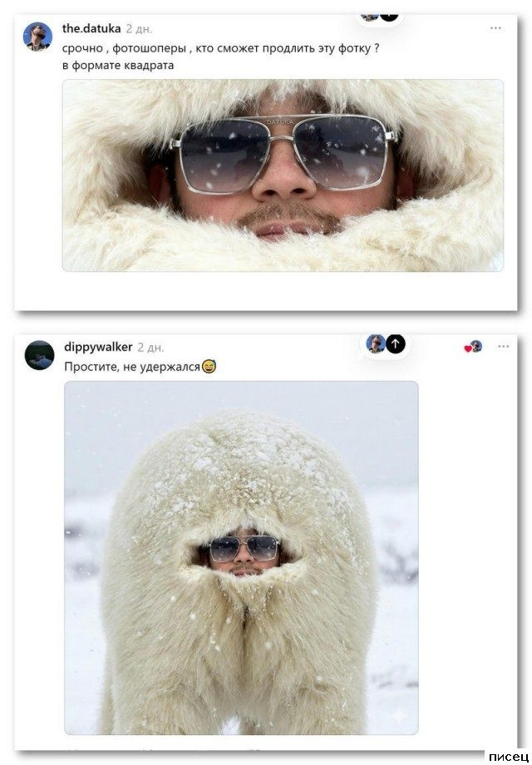Click the laughing emoji in reply text
The image size is (532, 765).
click(209, 366)
